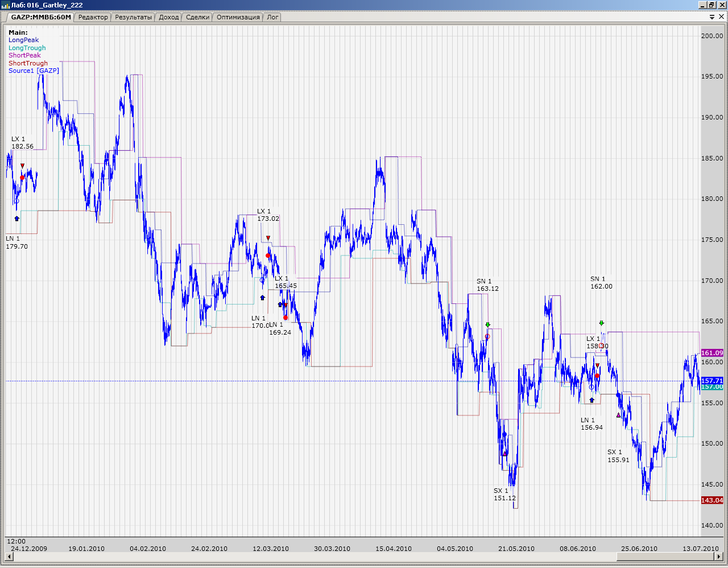Click the LN 1 179.70 trade label
Viewport: 728px width, 568px height.
[x=17, y=242]
